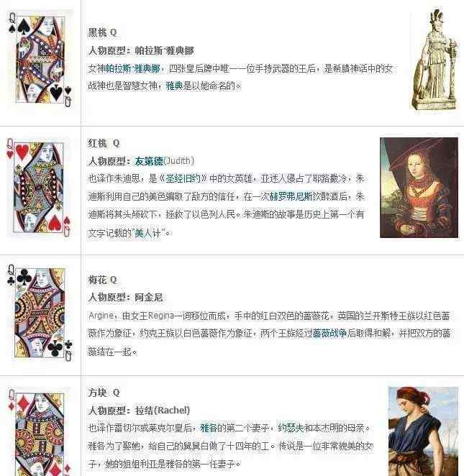The height and width of the screenshot is (476, 464).
Task: Select the 红桃 Q heading text
Action: point(104,143)
